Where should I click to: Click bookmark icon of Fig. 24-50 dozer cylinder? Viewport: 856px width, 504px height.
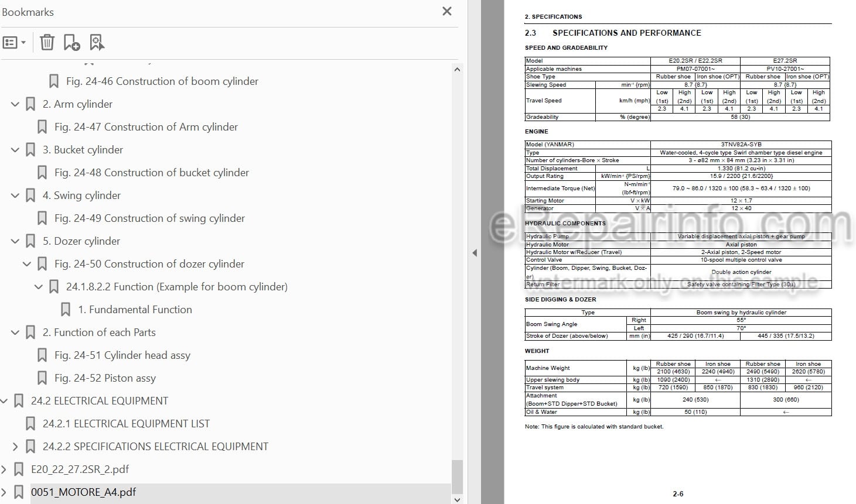[42, 263]
